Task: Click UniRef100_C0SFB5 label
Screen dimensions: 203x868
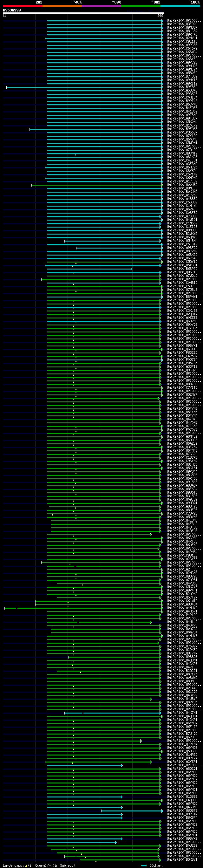Action: click(182, 213)
